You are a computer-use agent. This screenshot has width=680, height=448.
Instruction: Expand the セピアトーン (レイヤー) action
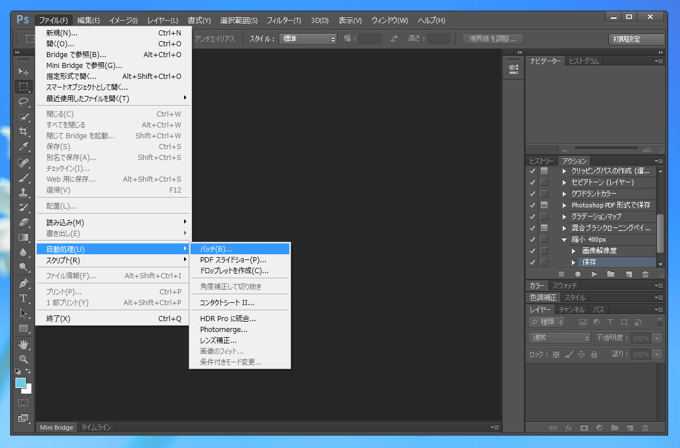pos(564,182)
